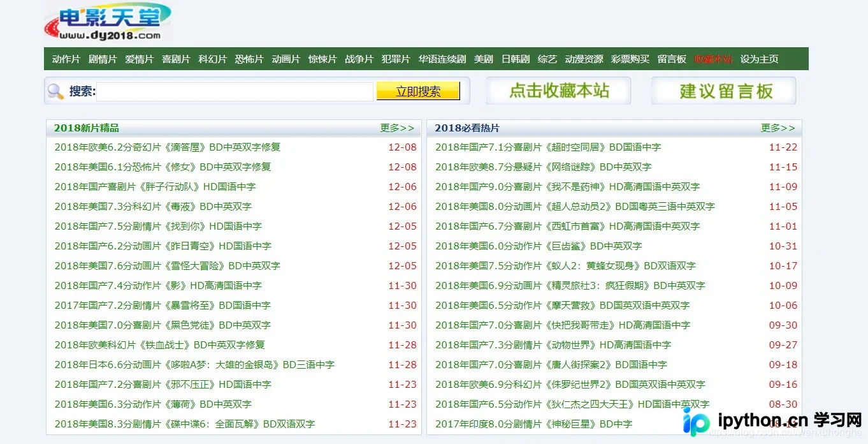Screen dimensions: 868x444
Task: Open the 《暴雪将至》 movie link
Action: click(163, 306)
